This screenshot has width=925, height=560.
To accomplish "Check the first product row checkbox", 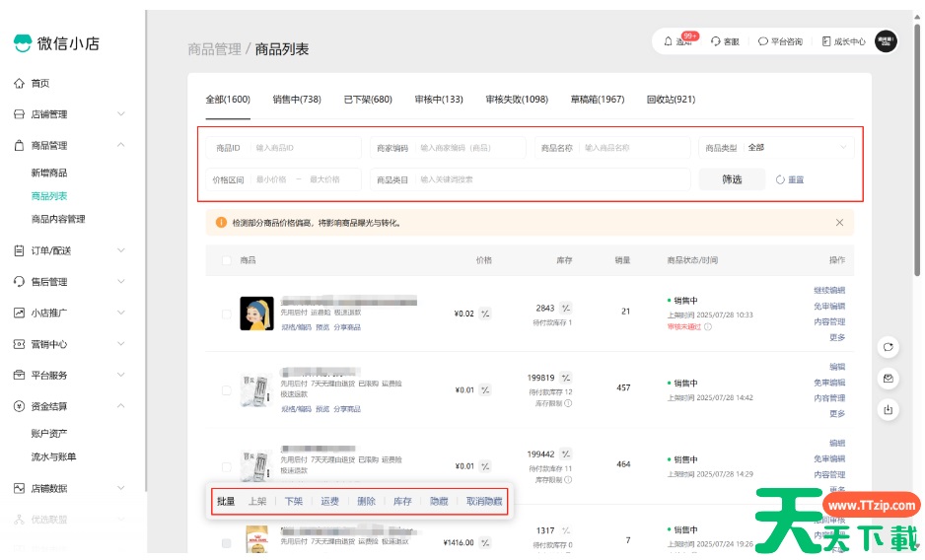I will 227,314.
